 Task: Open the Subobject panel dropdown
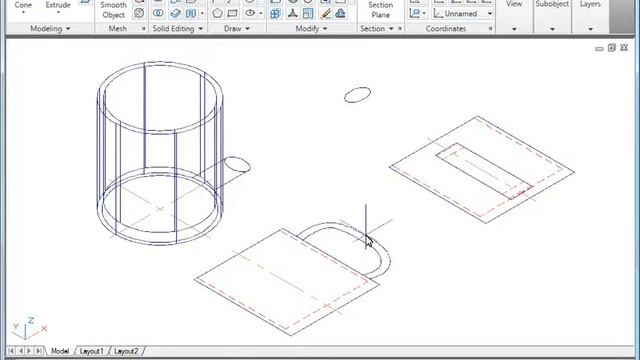tap(552, 29)
